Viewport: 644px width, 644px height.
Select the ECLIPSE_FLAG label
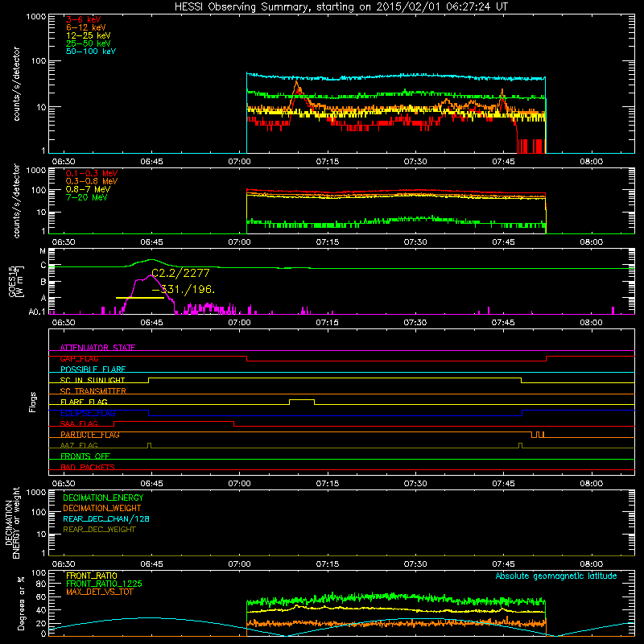[88, 413]
